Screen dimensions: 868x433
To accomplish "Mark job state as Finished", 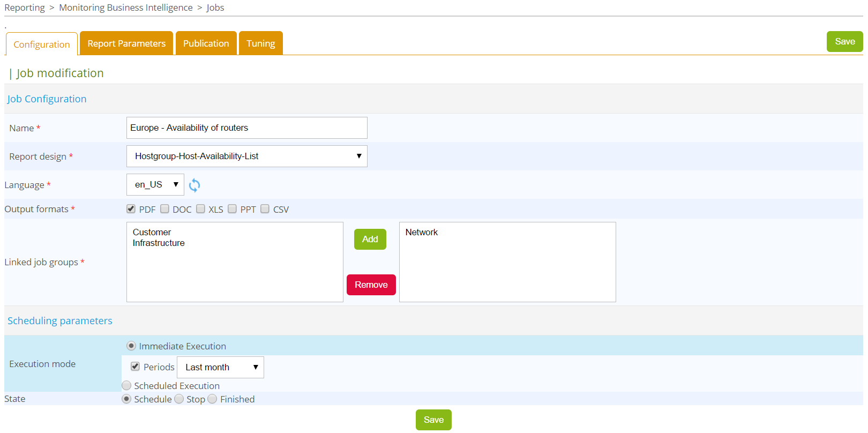I will (x=213, y=399).
